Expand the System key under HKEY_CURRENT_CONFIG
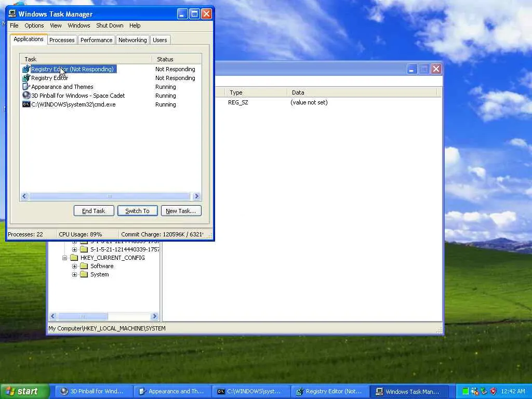Screen dimensions: 532x399 click(x=74, y=274)
